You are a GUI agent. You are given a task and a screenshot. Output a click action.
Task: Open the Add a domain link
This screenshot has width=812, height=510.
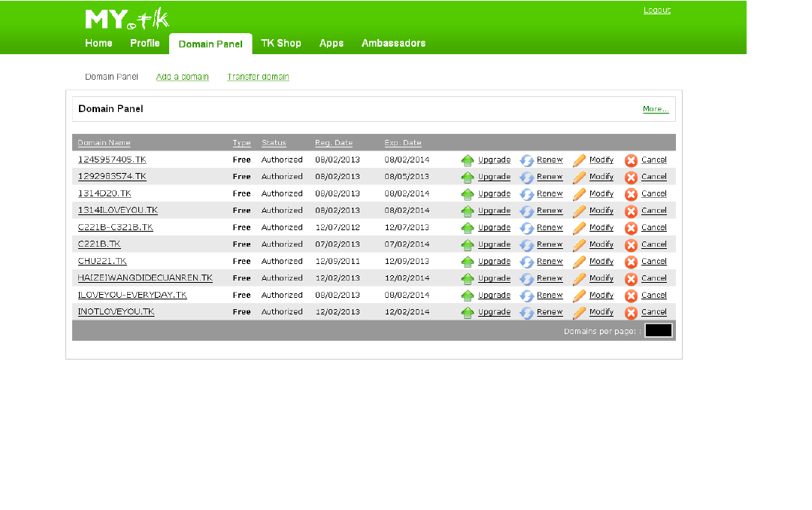(182, 77)
